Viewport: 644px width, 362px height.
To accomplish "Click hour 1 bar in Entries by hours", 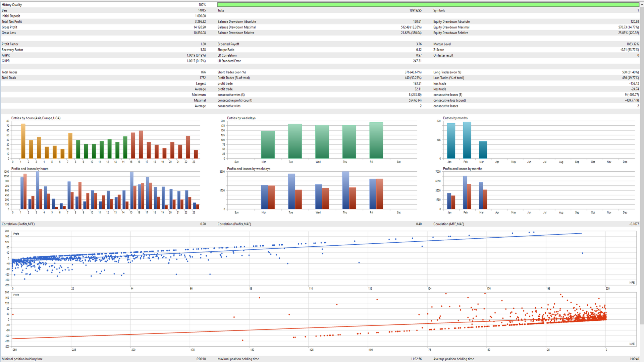I will coord(23,141).
